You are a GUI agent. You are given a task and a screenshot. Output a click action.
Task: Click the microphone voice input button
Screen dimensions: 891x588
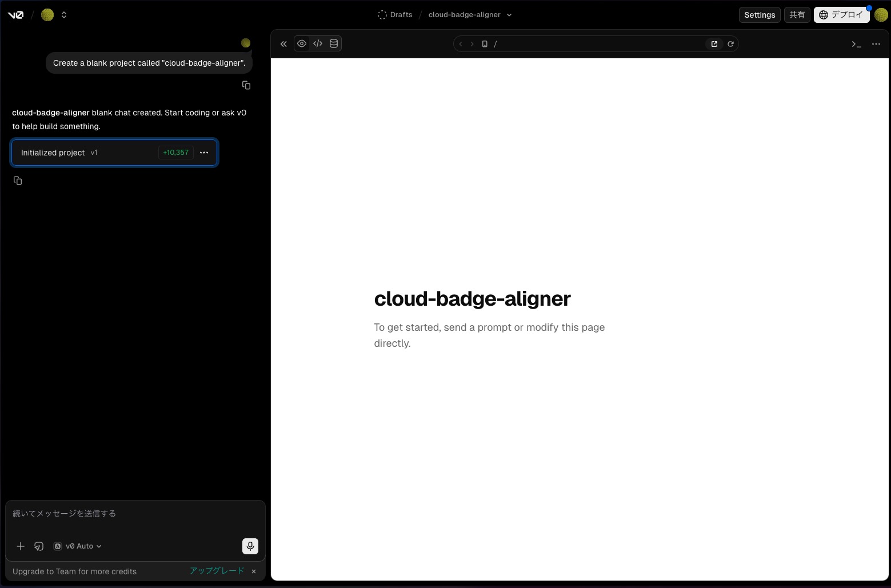click(250, 546)
